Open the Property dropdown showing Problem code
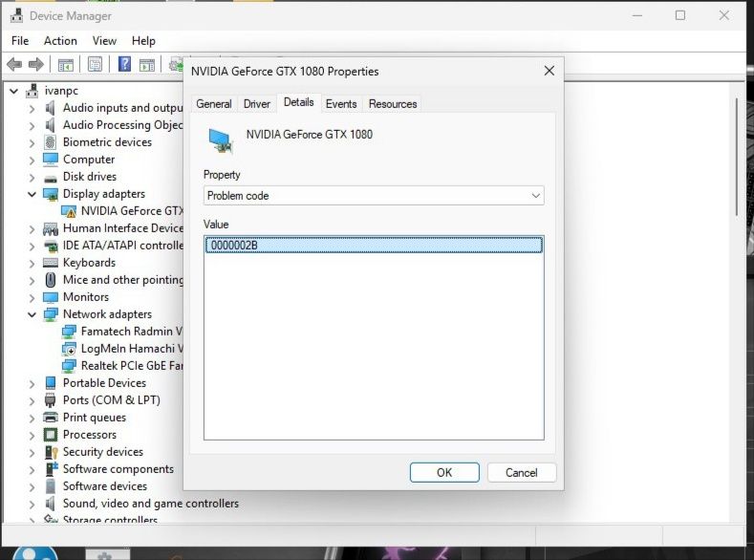 (374, 196)
